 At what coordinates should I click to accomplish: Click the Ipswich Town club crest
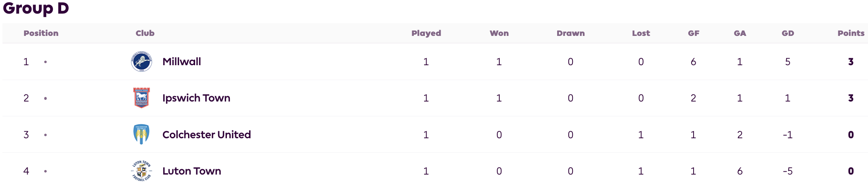pyautogui.click(x=141, y=98)
